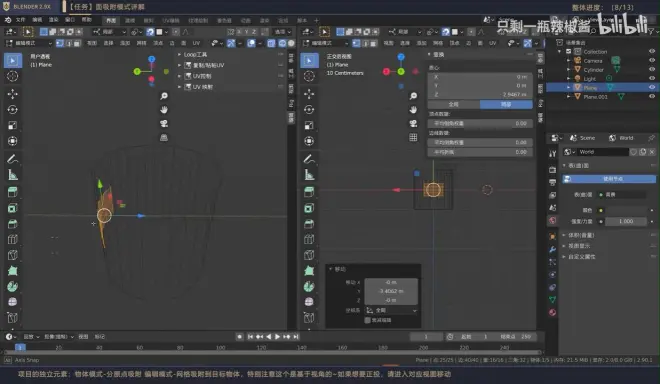The width and height of the screenshot is (660, 384).
Task: Play the timeline animation
Action: click(x=277, y=336)
